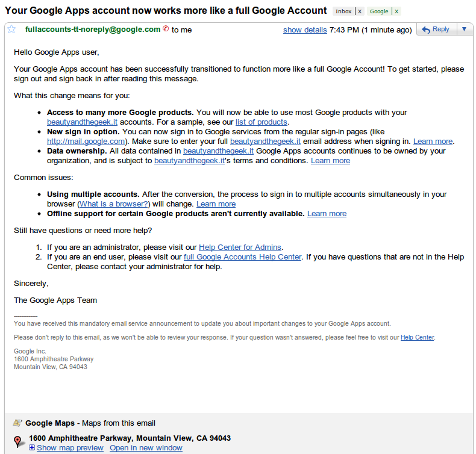
Task: Click Learn more after Data ownership
Action: click(x=330, y=161)
